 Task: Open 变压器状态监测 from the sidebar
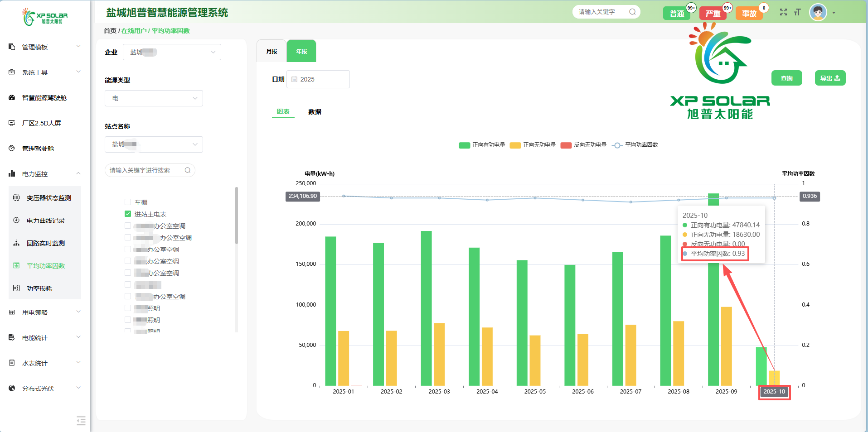48,198
